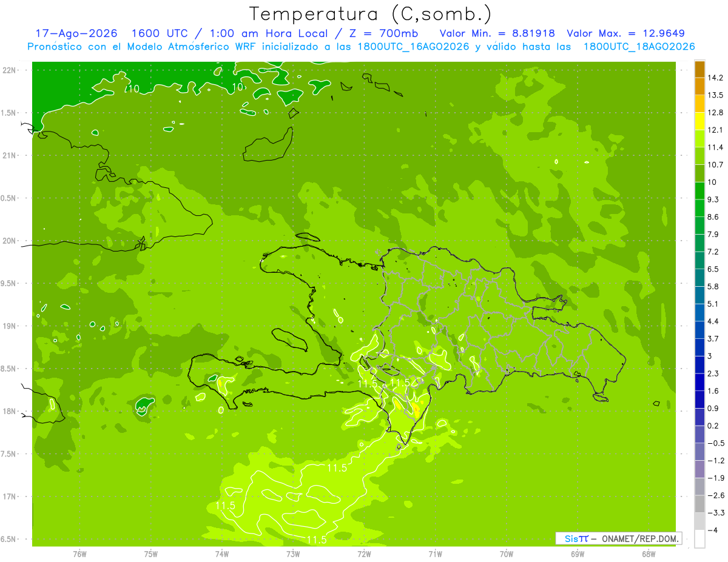
Task: Click the 10.7 colorbar value
Action: (716, 165)
